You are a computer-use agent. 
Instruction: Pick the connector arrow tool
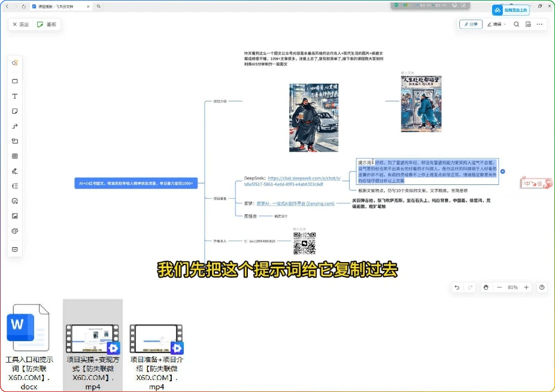(15, 126)
